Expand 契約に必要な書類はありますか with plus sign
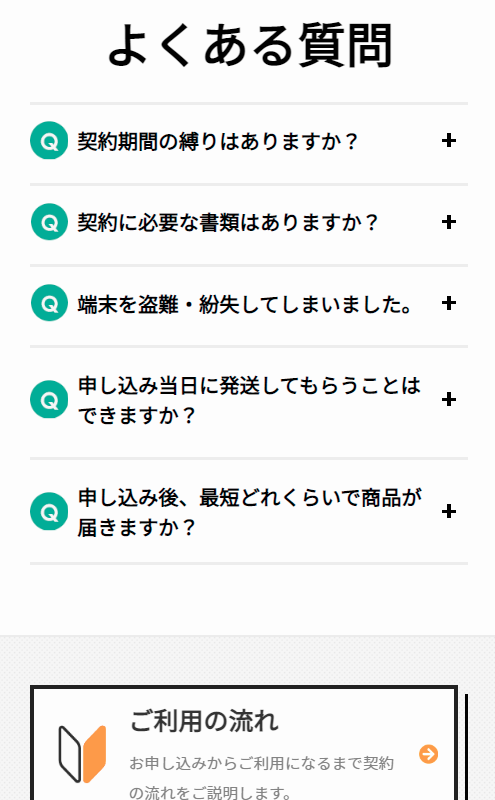Image resolution: width=495 pixels, height=800 pixels. [x=449, y=222]
